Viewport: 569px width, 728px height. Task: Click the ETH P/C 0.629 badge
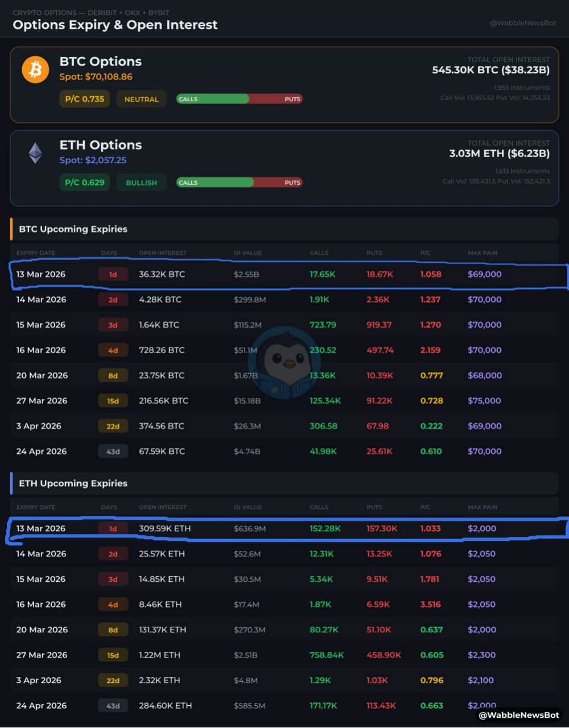[x=85, y=183]
